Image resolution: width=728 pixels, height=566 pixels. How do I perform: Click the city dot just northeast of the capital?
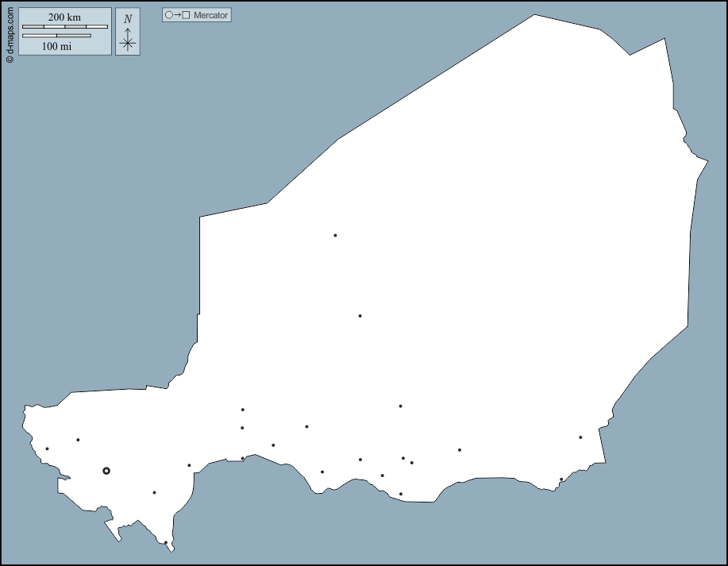pos(78,440)
